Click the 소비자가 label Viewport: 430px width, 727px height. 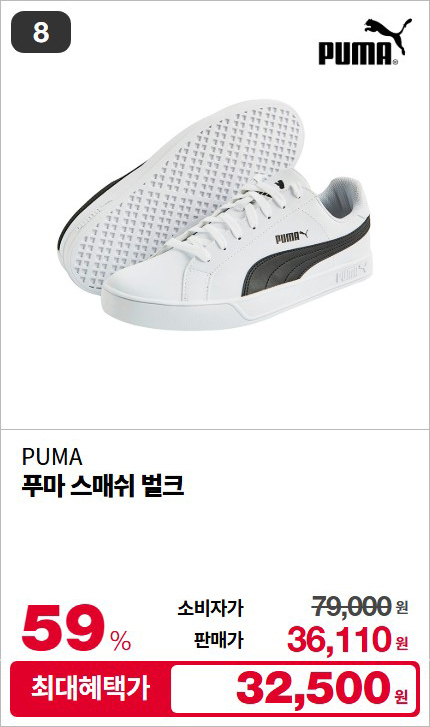coord(210,608)
